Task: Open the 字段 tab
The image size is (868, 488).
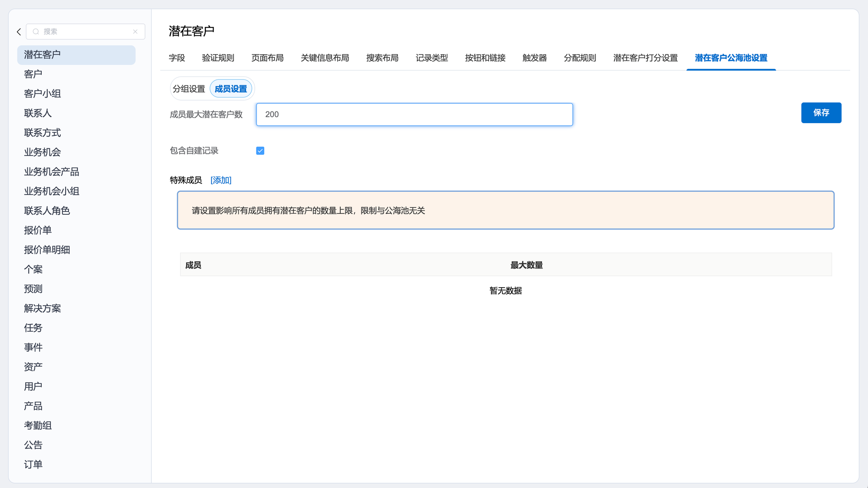Action: [x=177, y=58]
